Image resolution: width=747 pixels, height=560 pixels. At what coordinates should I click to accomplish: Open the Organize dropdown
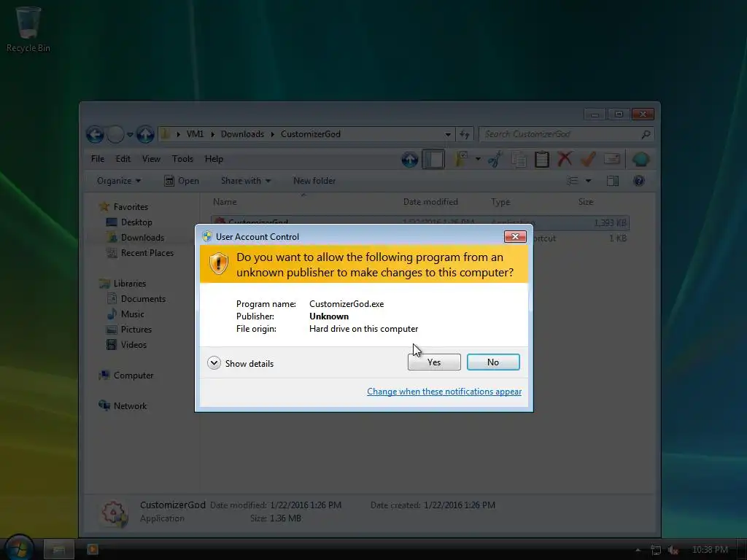click(119, 181)
